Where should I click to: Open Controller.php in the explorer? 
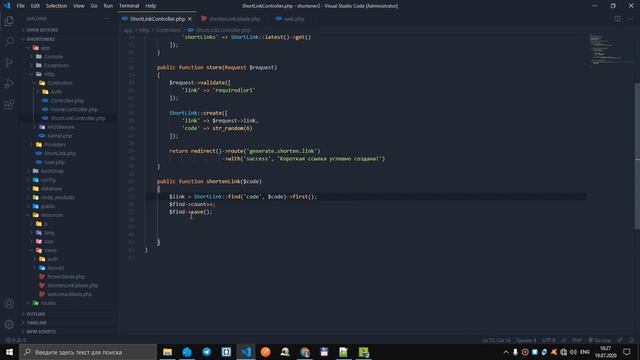click(x=67, y=100)
